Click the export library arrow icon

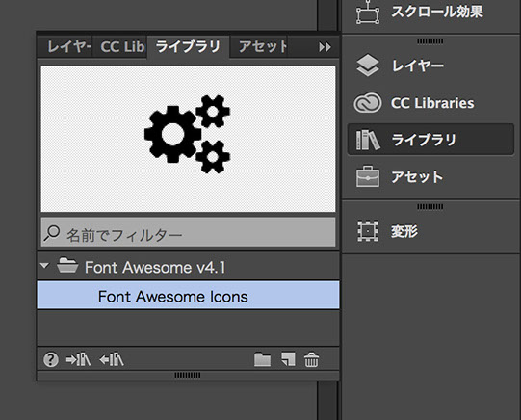tap(112, 359)
